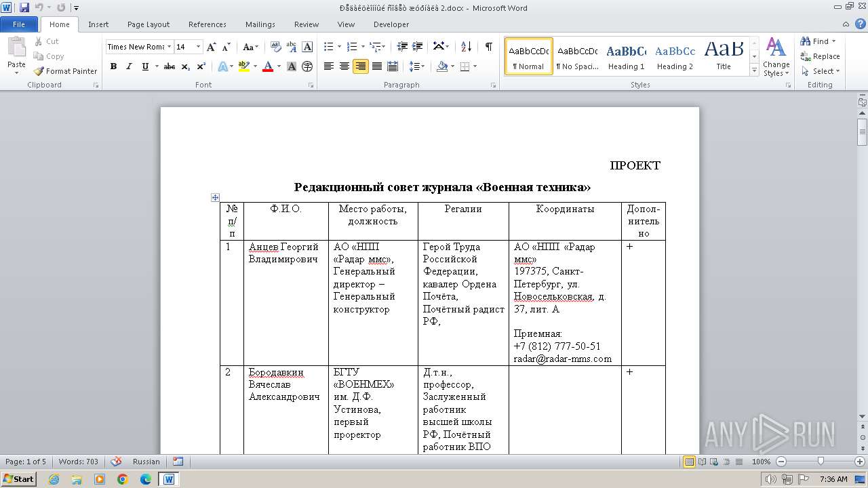Image resolution: width=868 pixels, height=488 pixels.
Task: Undo the last action
Action: [39, 7]
